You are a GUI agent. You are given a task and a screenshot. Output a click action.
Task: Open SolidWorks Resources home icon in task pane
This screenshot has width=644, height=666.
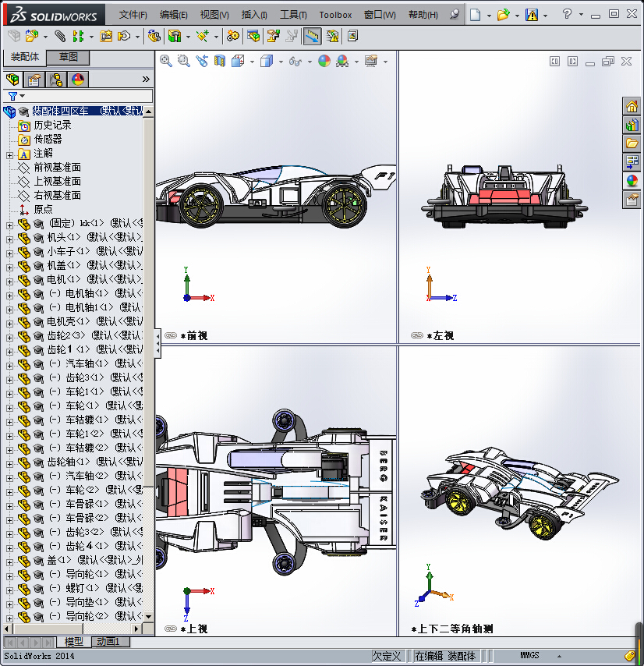(632, 107)
